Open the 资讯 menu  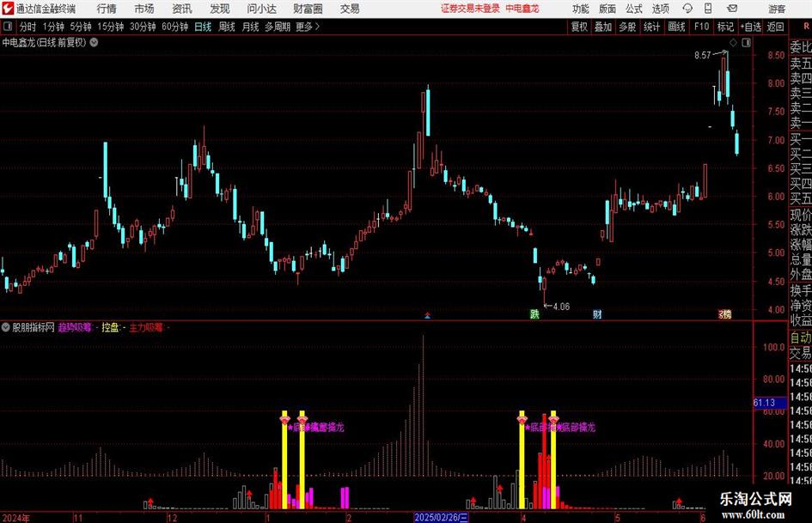pyautogui.click(x=182, y=9)
